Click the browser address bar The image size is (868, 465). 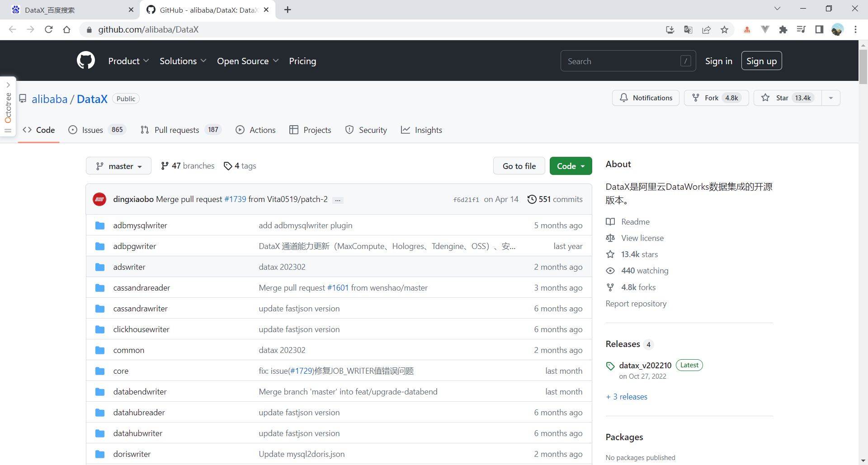371,29
